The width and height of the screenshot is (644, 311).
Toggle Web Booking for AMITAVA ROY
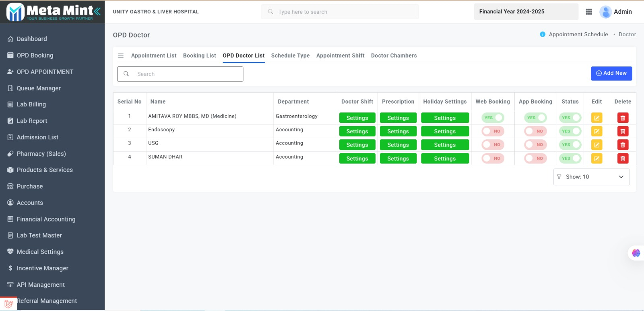pos(493,118)
